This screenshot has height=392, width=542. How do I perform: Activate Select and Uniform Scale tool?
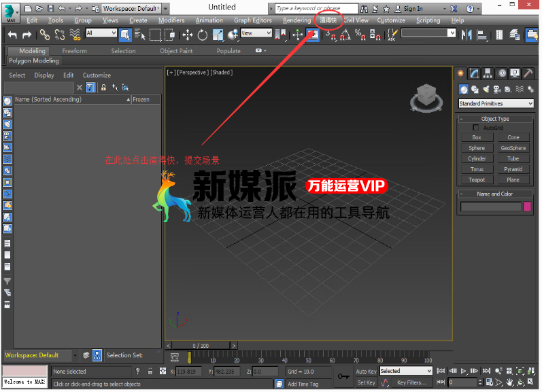[x=218, y=35]
